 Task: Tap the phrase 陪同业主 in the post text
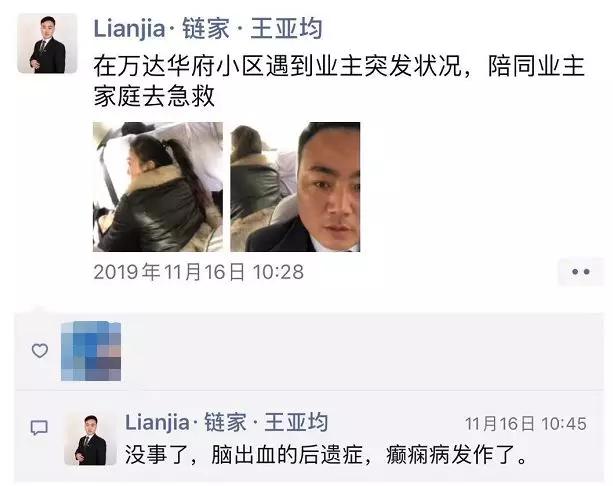536,66
